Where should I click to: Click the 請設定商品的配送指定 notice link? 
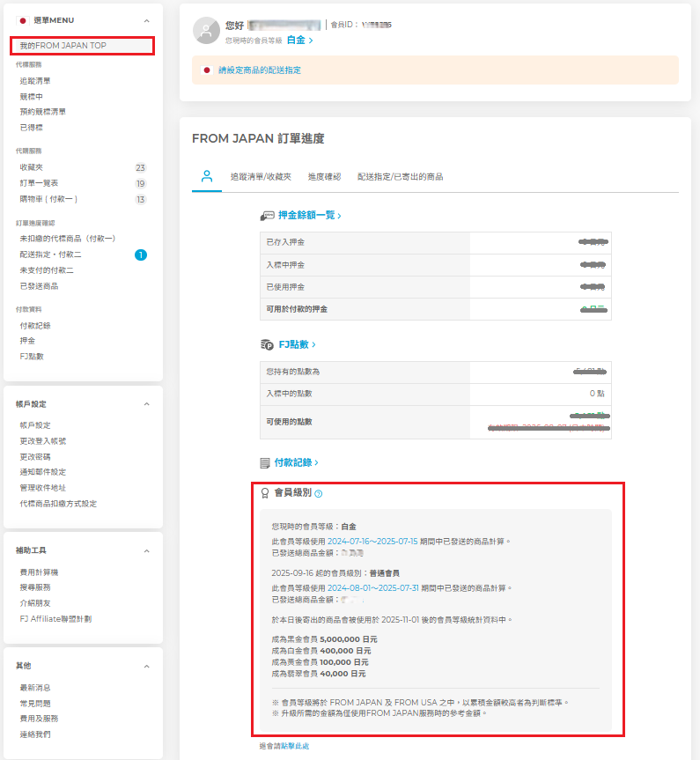point(260,70)
